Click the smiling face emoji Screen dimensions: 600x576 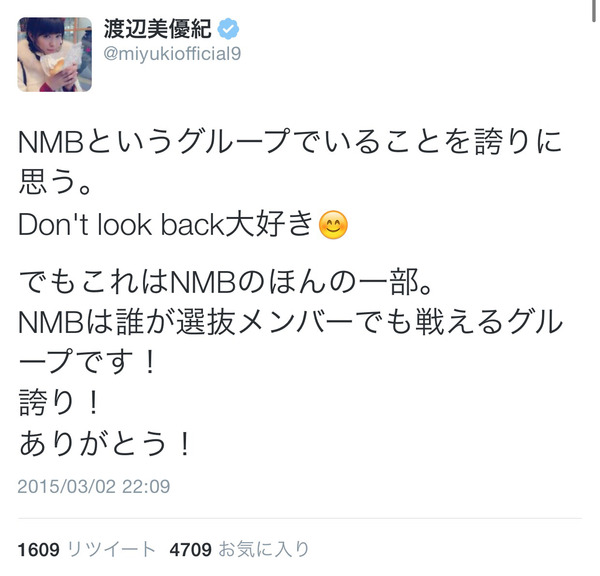coord(333,225)
